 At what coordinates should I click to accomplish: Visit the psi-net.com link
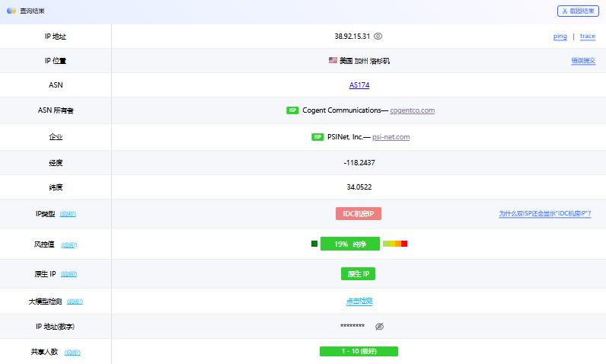[x=391, y=137]
